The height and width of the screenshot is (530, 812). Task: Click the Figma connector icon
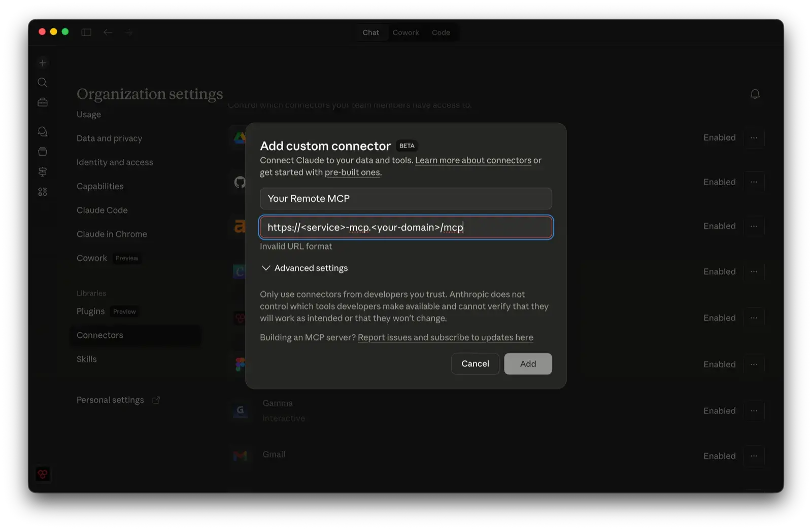pyautogui.click(x=239, y=364)
